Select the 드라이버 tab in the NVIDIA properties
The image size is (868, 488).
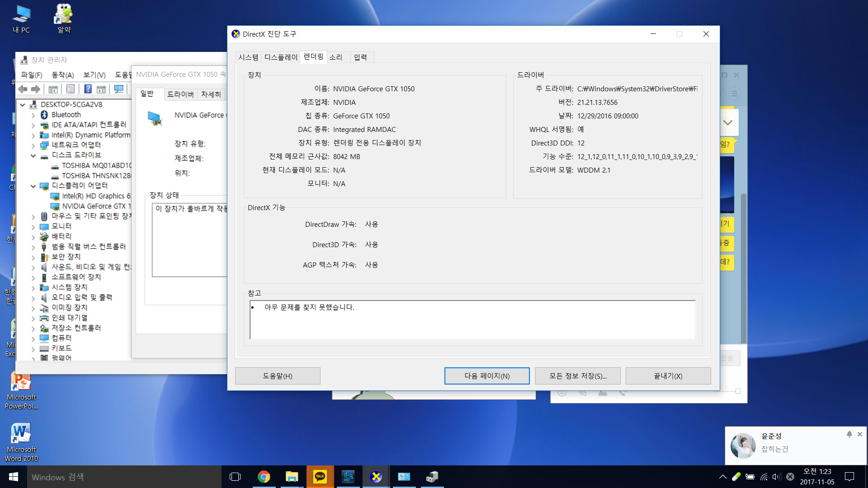pos(180,94)
